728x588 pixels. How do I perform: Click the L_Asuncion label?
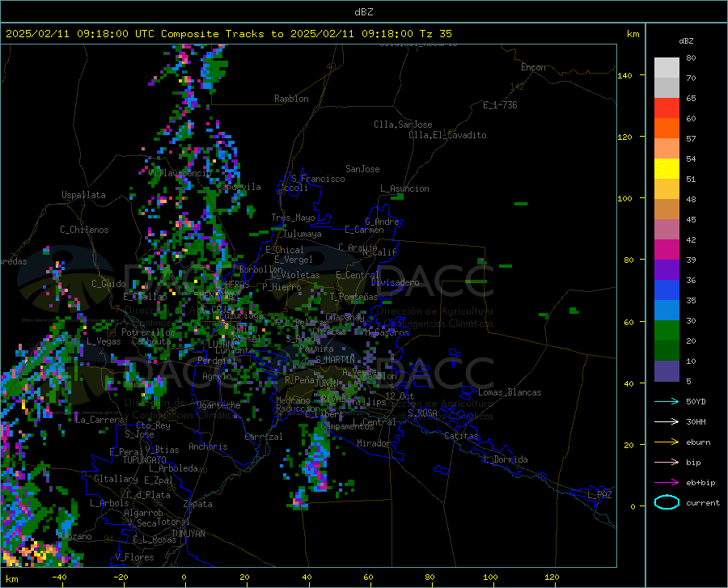click(x=404, y=188)
